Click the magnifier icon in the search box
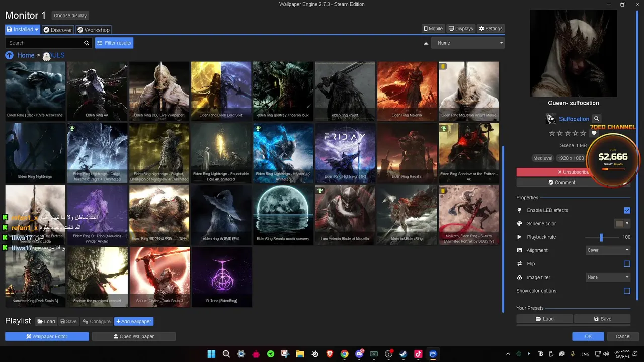644x362 pixels. [x=87, y=43]
